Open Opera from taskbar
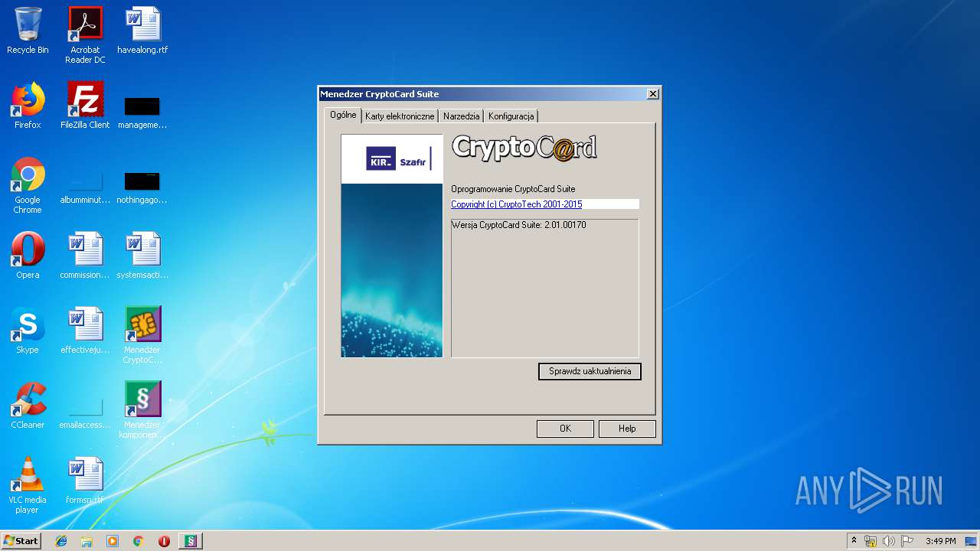The width and height of the screenshot is (980, 551). coord(164,541)
